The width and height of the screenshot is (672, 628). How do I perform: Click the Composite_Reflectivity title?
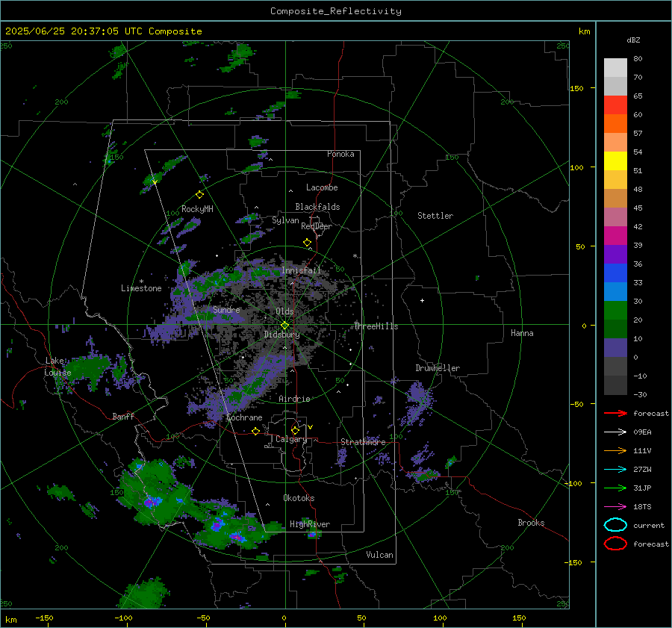336,11
